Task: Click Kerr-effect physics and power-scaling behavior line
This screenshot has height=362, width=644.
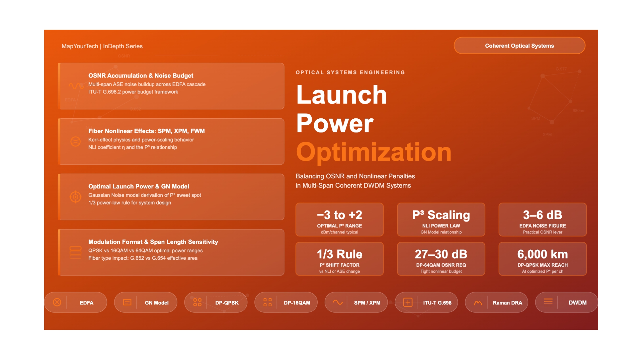Action: 141,140
